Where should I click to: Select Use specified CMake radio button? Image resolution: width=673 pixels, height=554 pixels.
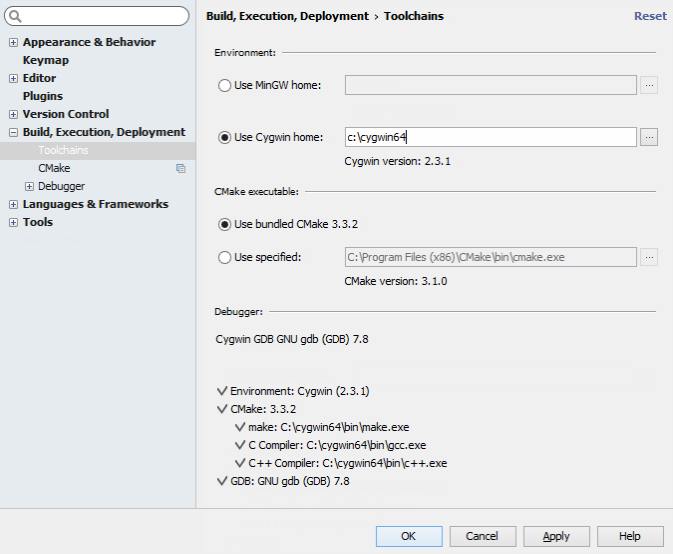224,258
